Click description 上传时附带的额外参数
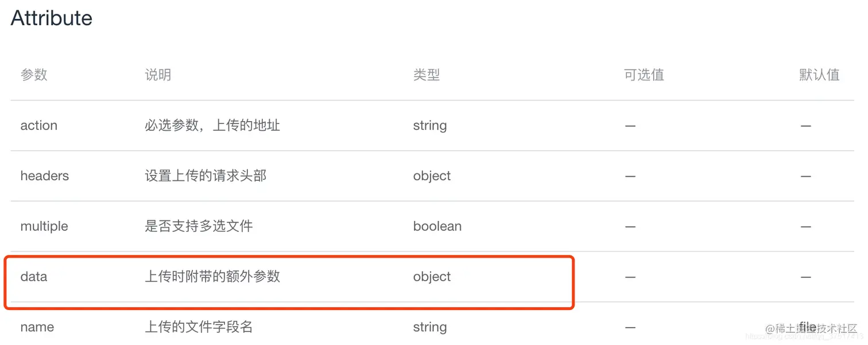The width and height of the screenshot is (868, 345). coord(212,277)
